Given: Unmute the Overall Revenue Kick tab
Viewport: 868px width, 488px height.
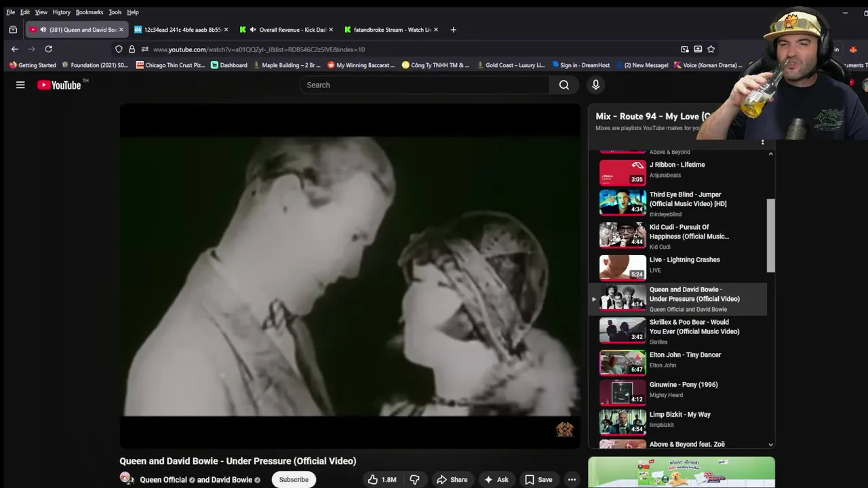Looking at the screenshot, I should coord(253,30).
